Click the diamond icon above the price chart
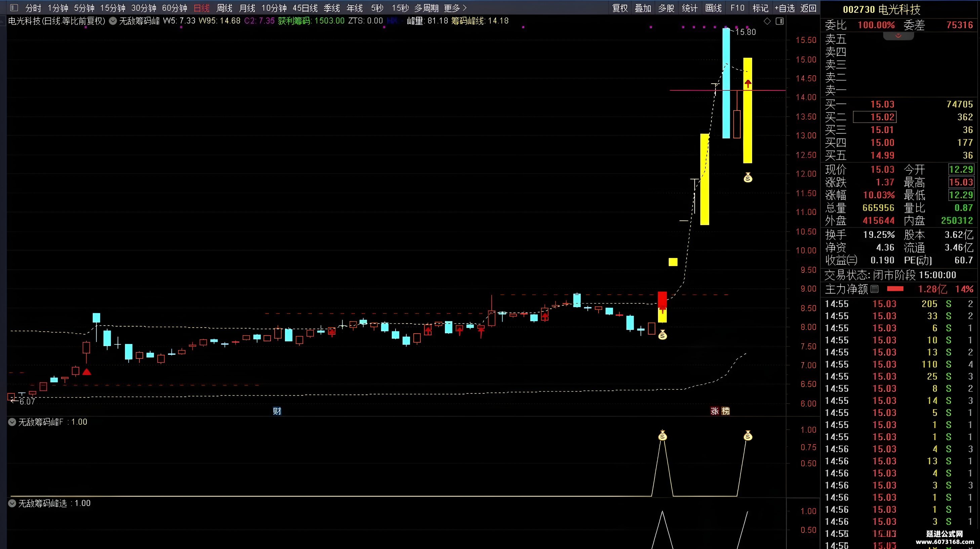This screenshot has width=980, height=549. pos(767,21)
